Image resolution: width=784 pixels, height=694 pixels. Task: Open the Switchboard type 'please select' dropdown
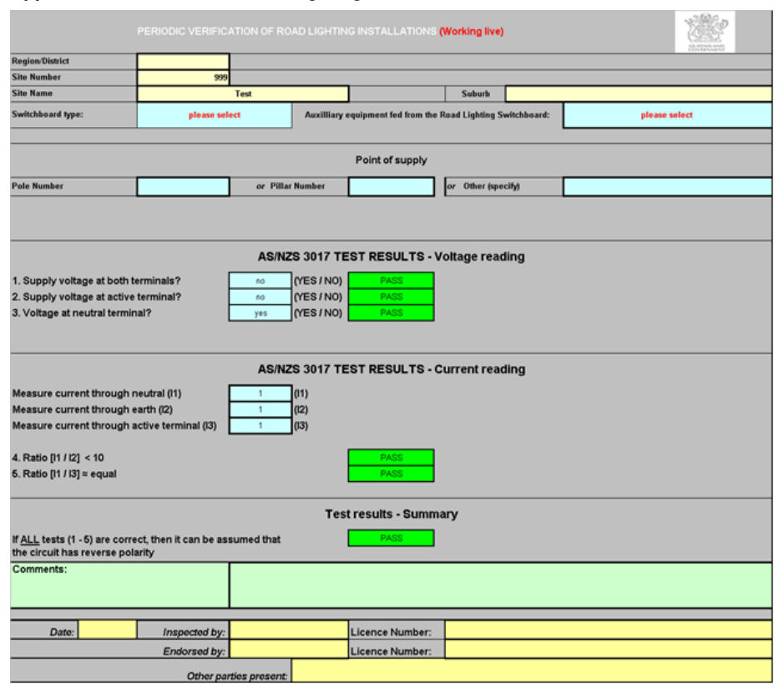click(x=215, y=115)
